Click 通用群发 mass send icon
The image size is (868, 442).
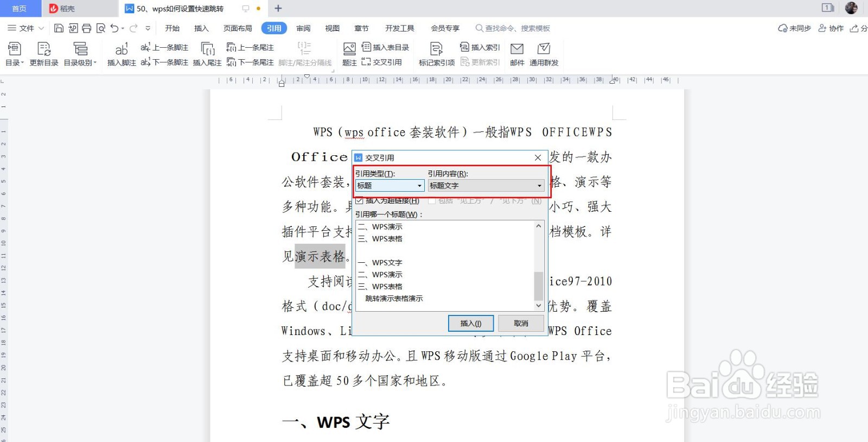pyautogui.click(x=544, y=54)
